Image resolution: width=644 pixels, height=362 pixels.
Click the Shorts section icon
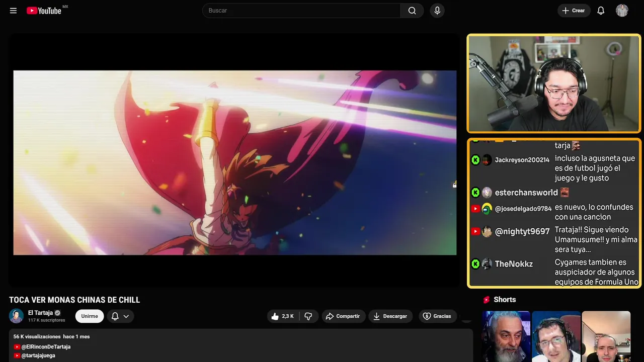[487, 300]
